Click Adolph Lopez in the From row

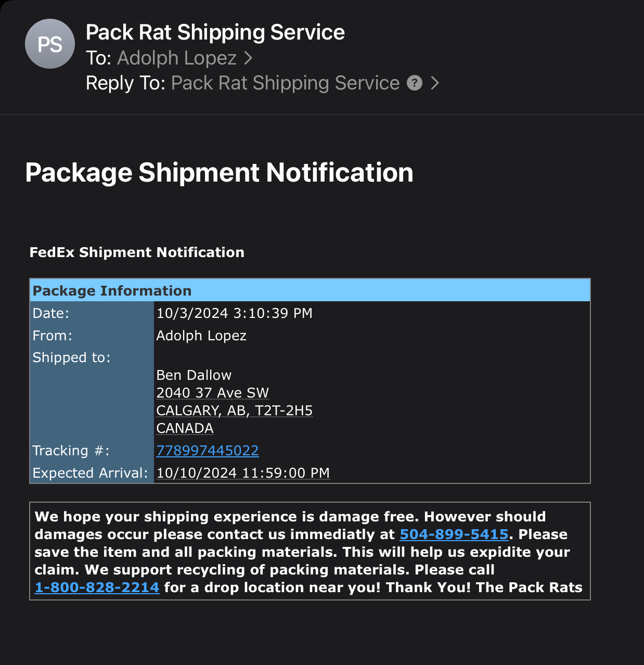tap(201, 336)
